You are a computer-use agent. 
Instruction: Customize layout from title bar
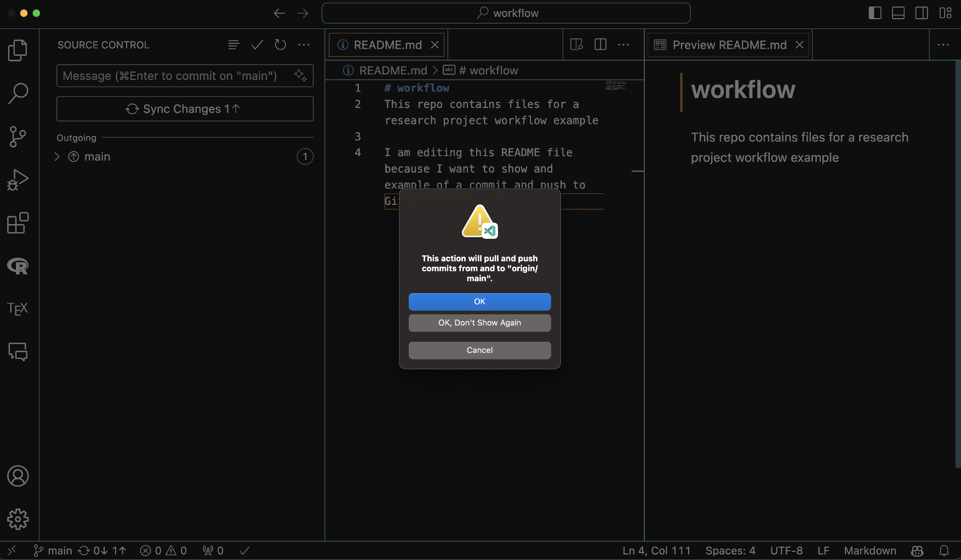(x=946, y=13)
